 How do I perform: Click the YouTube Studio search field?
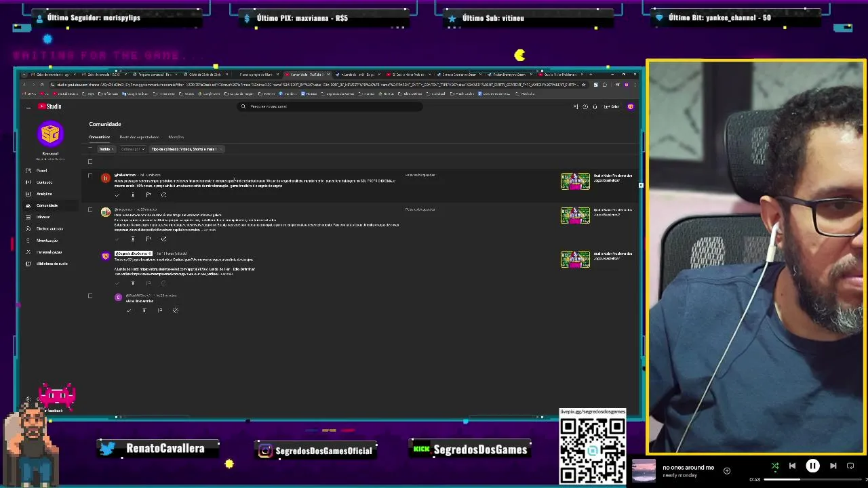click(x=330, y=106)
